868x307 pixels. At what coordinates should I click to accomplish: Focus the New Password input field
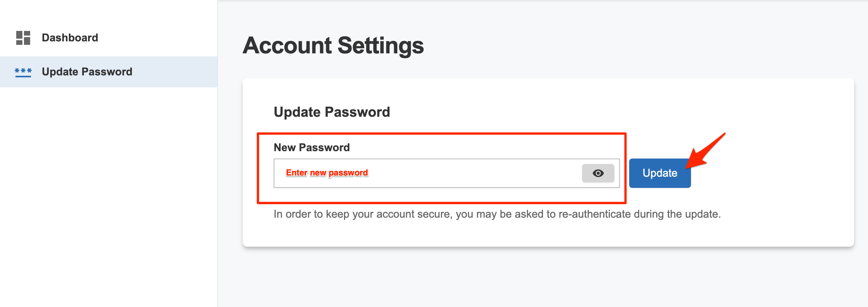point(446,173)
